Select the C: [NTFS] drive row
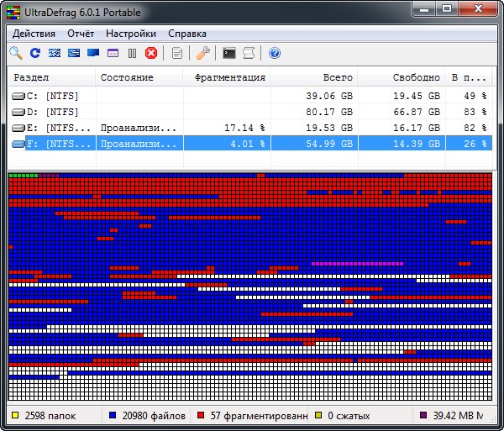Viewport: 504px width, 431px height. point(50,96)
